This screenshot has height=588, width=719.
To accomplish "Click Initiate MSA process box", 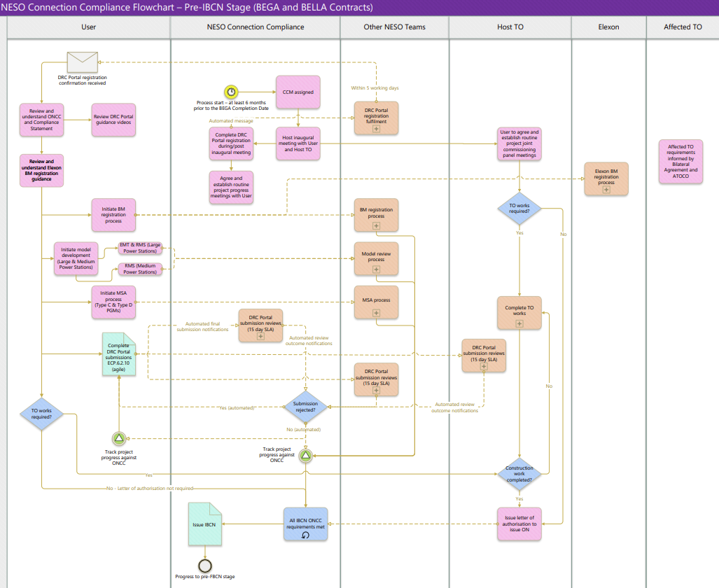I will click(113, 302).
